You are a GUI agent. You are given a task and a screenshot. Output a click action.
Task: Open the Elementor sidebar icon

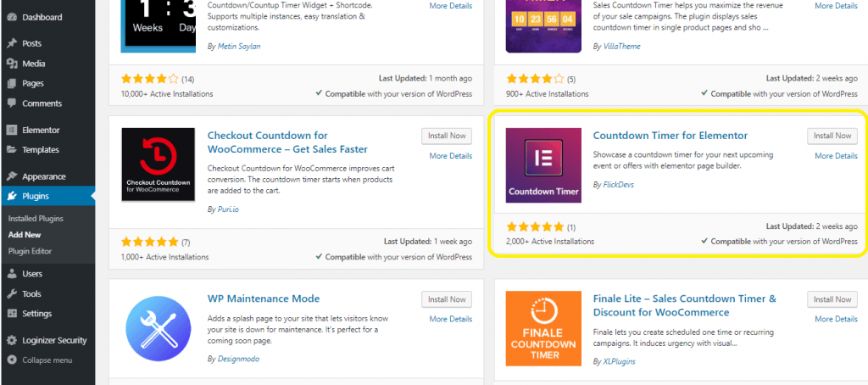12,131
